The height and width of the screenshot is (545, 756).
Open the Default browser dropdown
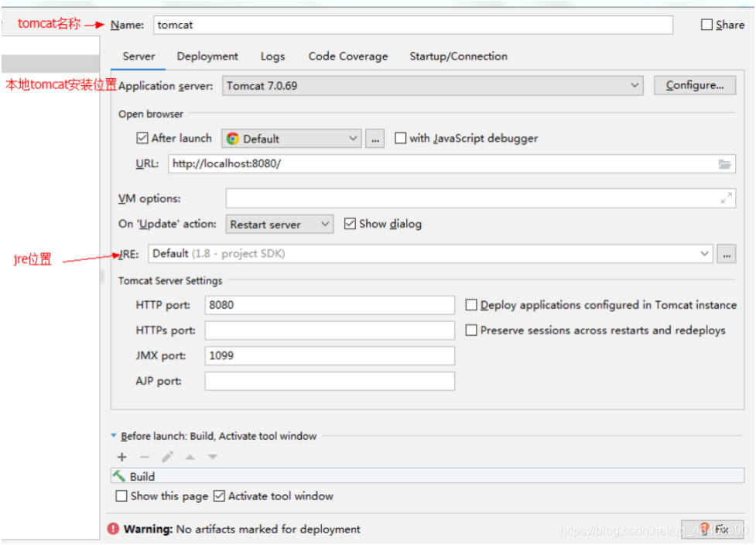(x=292, y=139)
